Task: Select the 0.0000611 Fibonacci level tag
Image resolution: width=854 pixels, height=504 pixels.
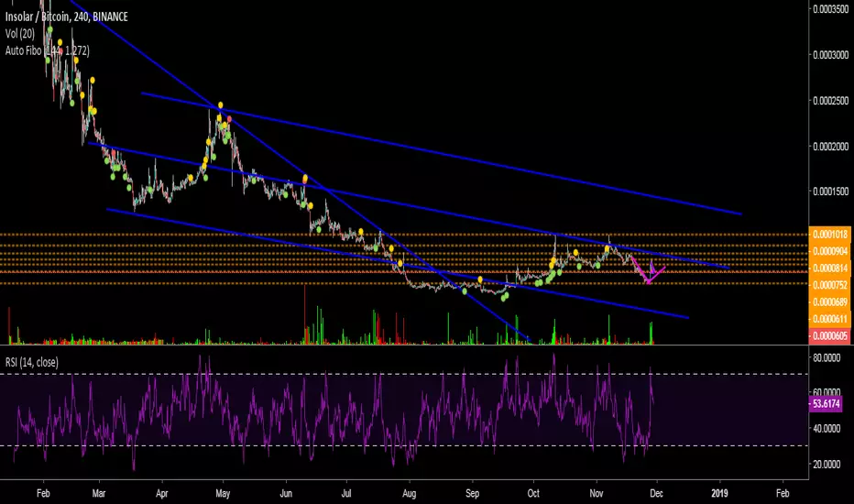Action: [x=830, y=319]
